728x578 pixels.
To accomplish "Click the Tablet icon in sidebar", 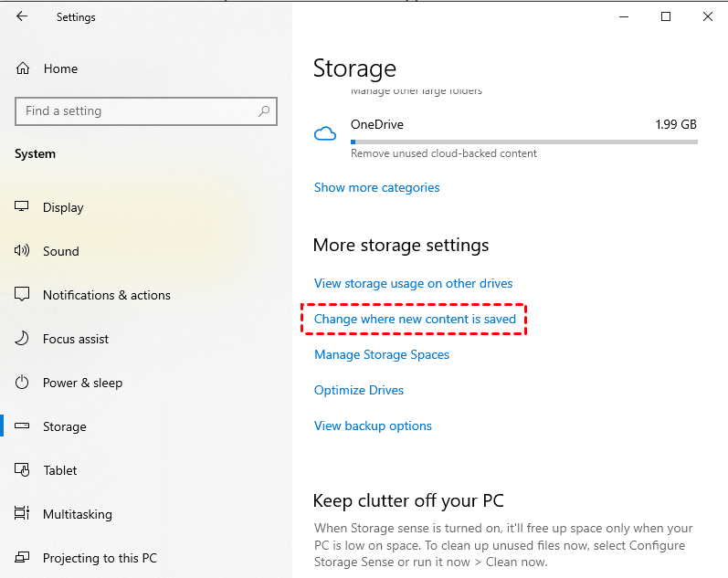I will (23, 470).
